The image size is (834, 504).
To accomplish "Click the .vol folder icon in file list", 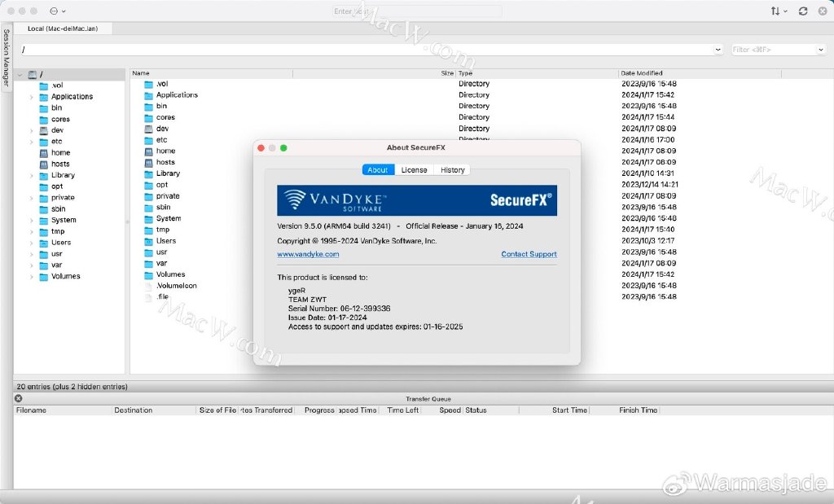I will (x=149, y=84).
